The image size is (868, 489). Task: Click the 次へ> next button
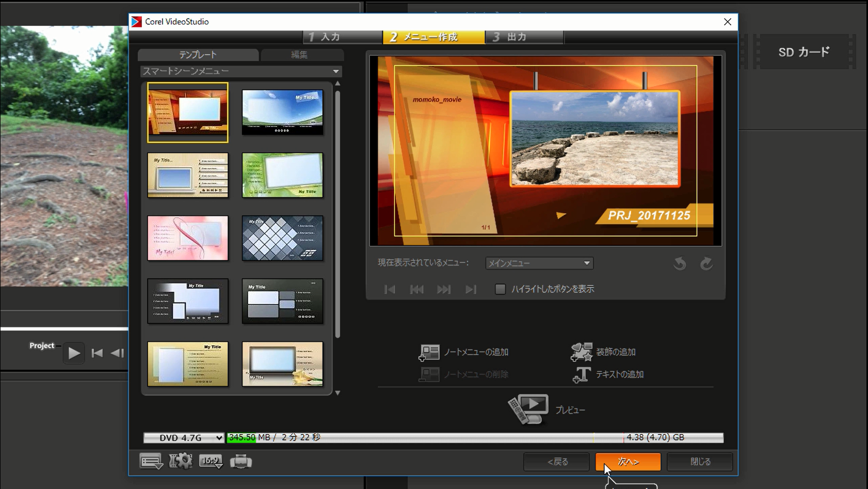pos(628,462)
